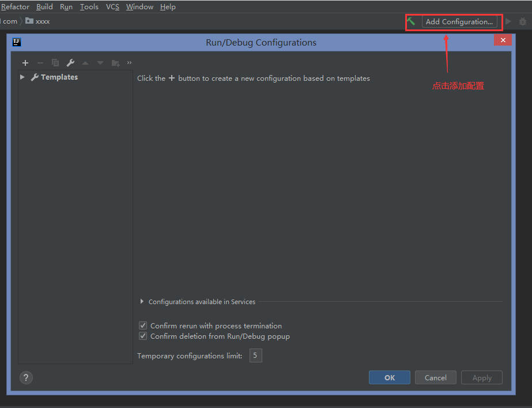Click the Move Up arrow icon

pos(85,63)
